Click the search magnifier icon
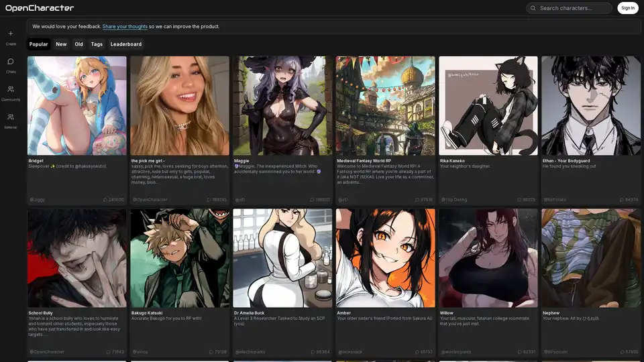Screen dimensions: 644x362 (533, 8)
